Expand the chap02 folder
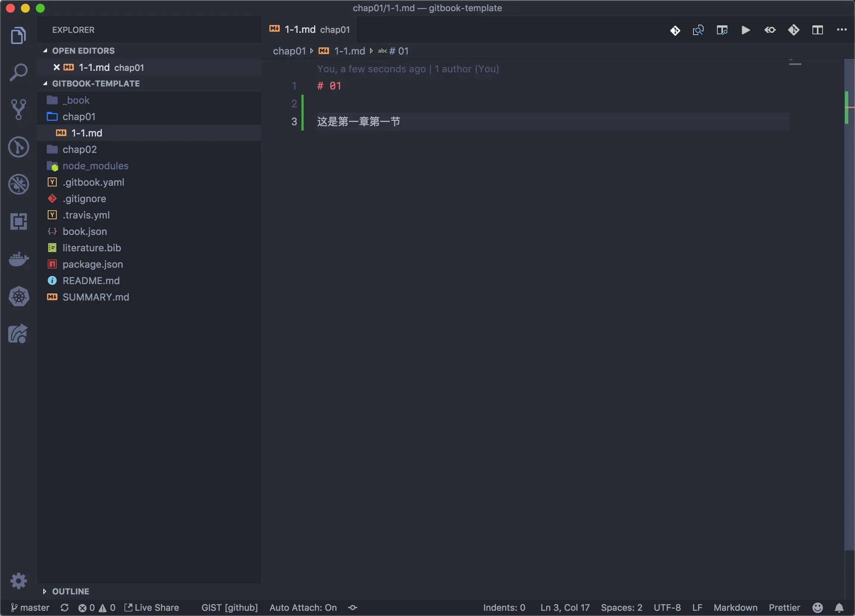This screenshot has width=855, height=616. (79, 149)
